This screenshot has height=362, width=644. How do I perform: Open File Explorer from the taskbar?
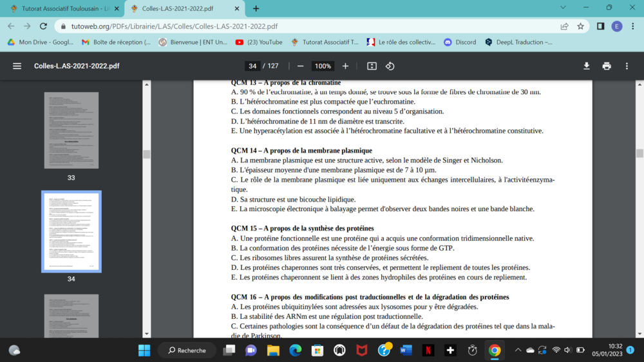coord(273,350)
